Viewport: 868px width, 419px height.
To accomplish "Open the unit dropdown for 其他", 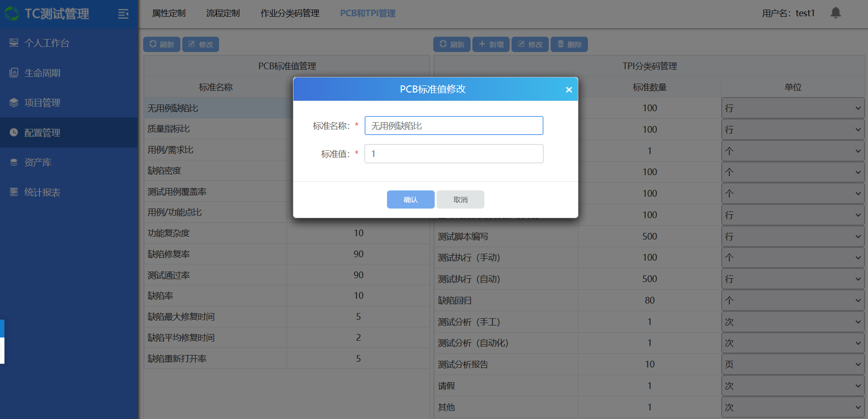I will (792, 407).
